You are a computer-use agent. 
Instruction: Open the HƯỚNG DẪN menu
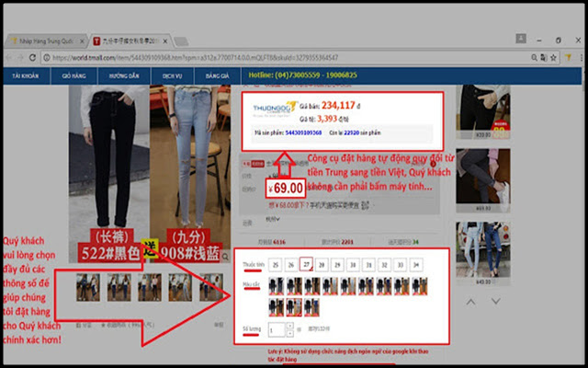coord(124,75)
